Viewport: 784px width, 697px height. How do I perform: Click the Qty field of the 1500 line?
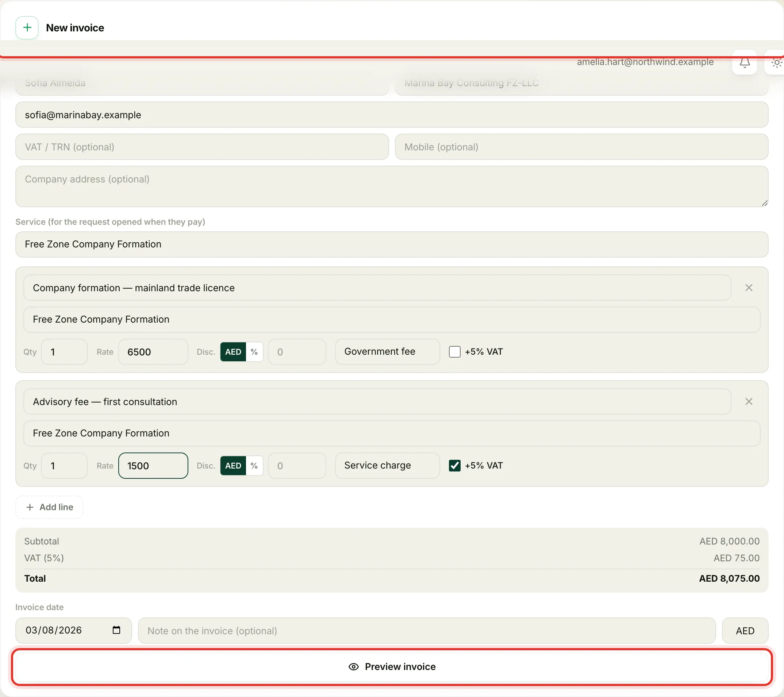[x=64, y=465]
